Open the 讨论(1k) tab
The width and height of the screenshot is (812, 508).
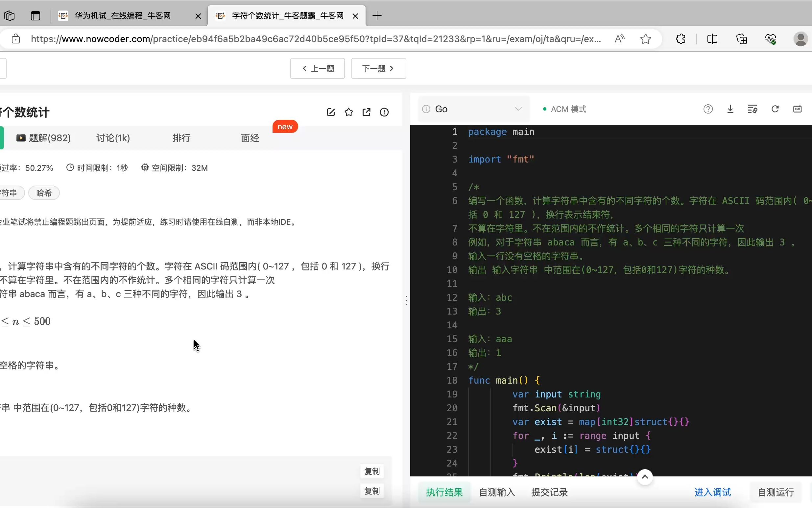(113, 138)
